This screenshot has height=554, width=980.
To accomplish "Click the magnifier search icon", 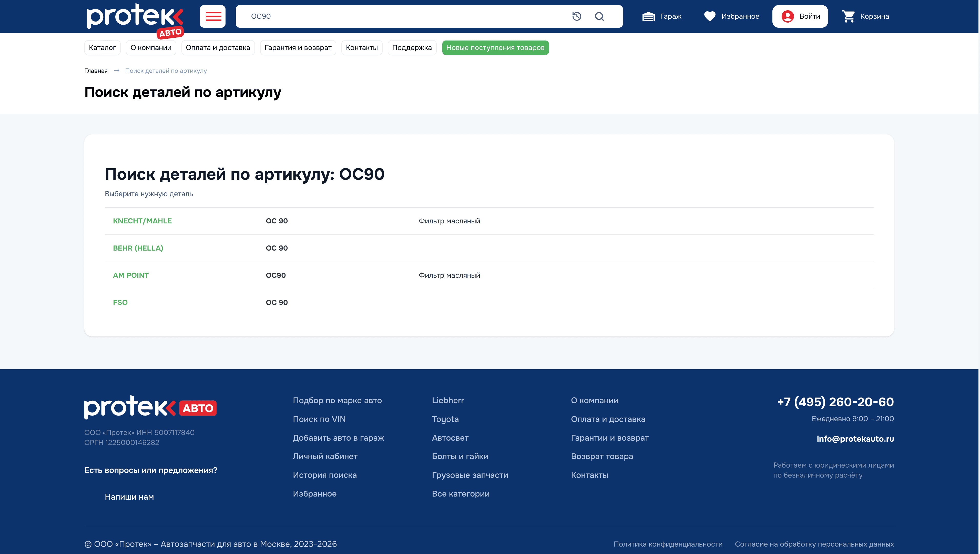I will (x=599, y=16).
